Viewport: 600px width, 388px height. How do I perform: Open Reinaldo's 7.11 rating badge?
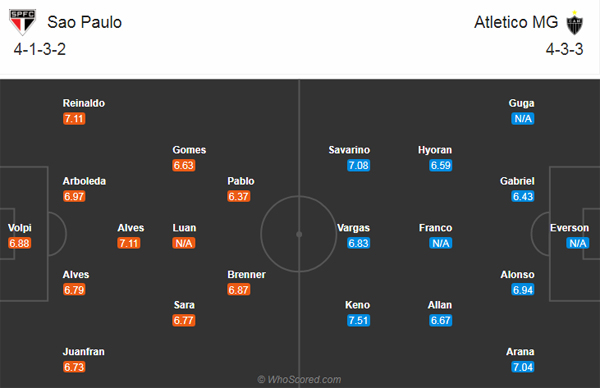point(74,119)
